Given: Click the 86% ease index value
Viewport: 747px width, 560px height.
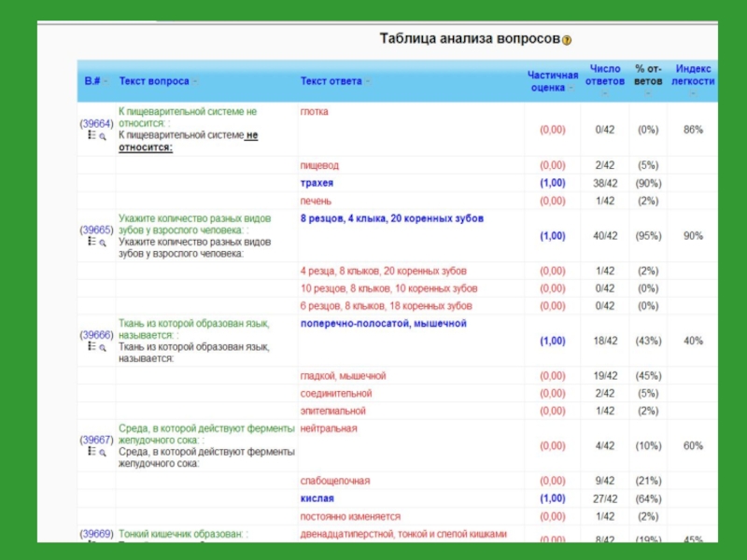Looking at the screenshot, I should pos(693,130).
